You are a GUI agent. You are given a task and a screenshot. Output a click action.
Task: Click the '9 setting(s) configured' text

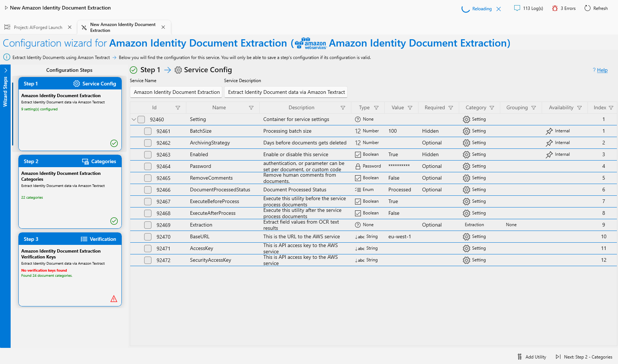(x=39, y=109)
